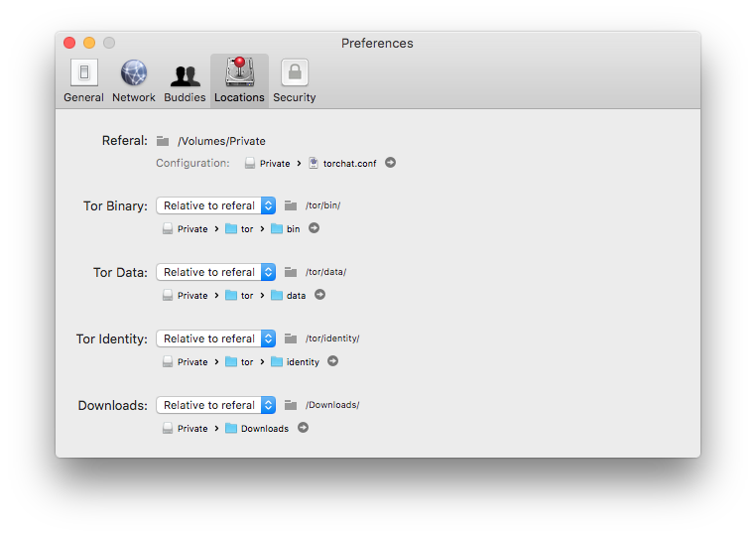The height and width of the screenshot is (537, 756).
Task: Open the Tor Identity location dropdown
Action: coord(216,338)
